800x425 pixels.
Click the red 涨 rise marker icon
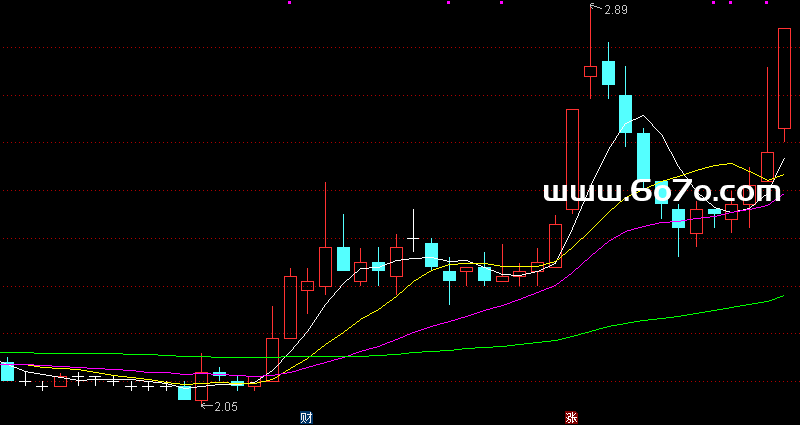571,416
